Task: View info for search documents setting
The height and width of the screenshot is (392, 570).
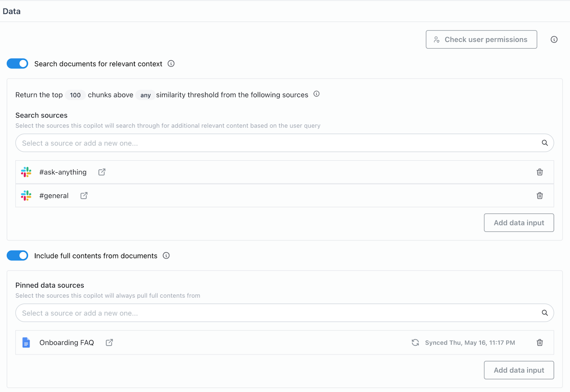Action: [171, 64]
